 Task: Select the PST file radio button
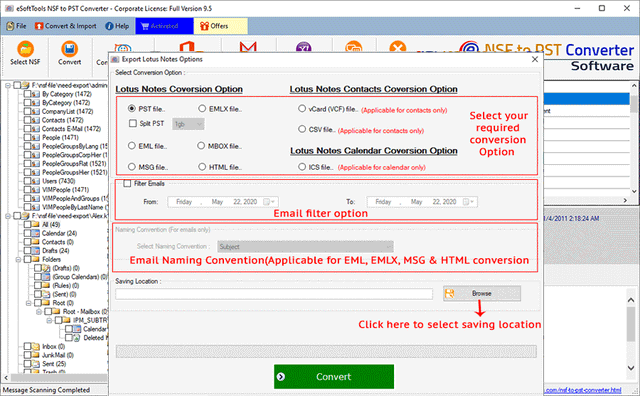131,109
